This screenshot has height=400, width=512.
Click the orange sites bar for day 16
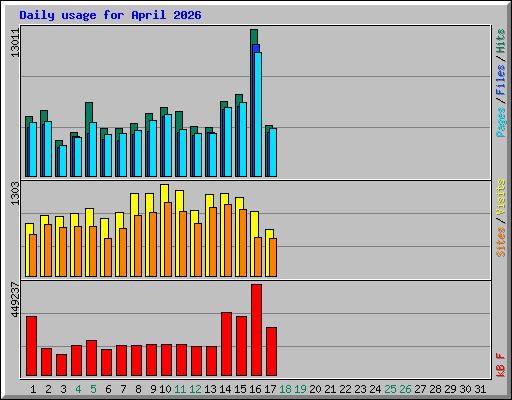tap(258, 257)
